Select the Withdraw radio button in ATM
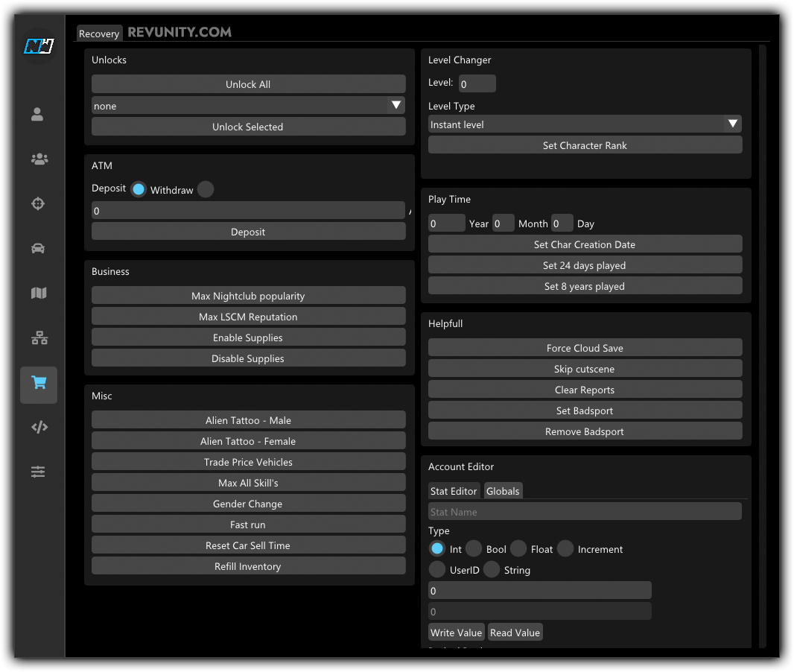The width and height of the screenshot is (794, 672). click(206, 190)
